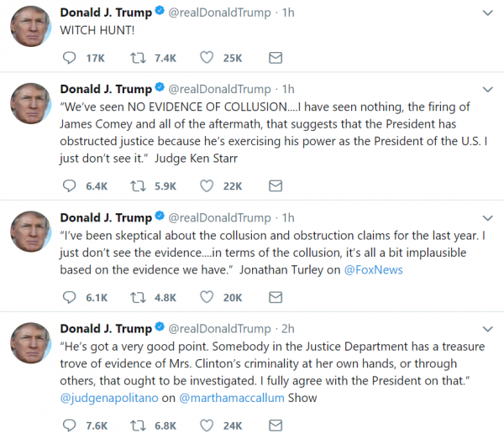Open the 2h timestamp of the last tweet
Image resolution: width=504 pixels, height=438 pixels.
coord(288,329)
